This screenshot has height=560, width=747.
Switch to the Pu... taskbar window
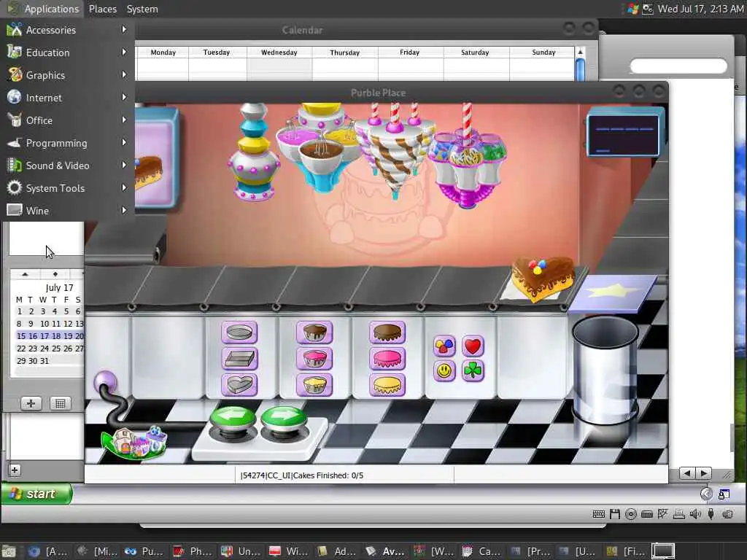point(144,551)
